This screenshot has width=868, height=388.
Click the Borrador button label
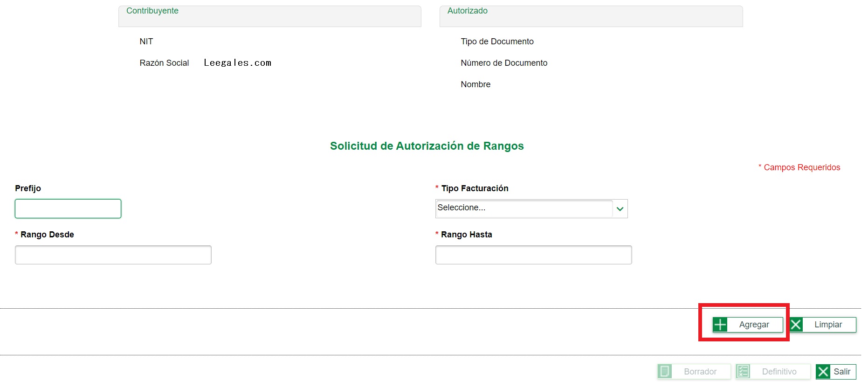coord(700,372)
